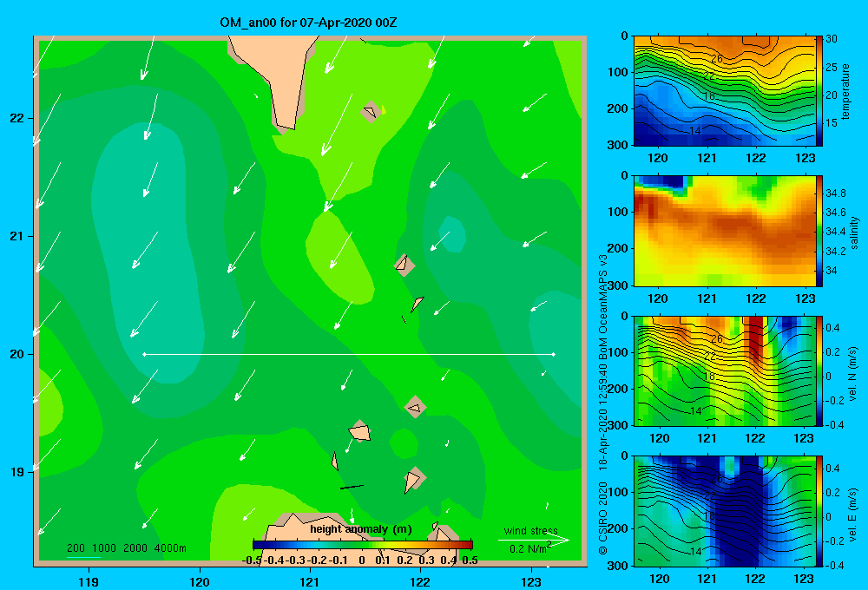Click the wind stress reference arrow
The height and width of the screenshot is (590, 868).
[534, 540]
